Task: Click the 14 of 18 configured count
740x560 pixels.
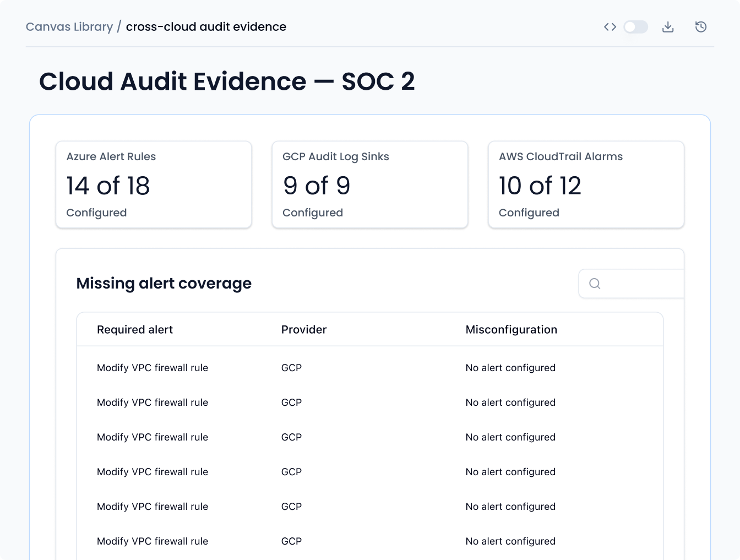Action: [x=107, y=186]
